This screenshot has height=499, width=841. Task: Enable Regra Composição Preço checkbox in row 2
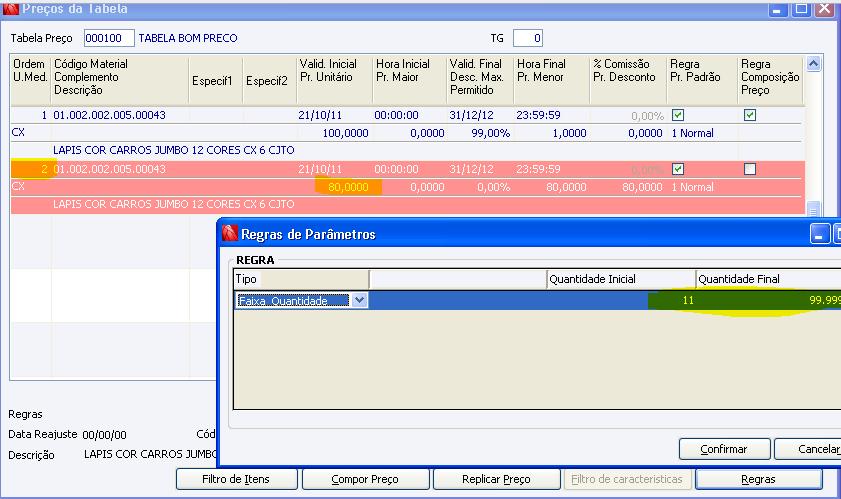tap(750, 169)
